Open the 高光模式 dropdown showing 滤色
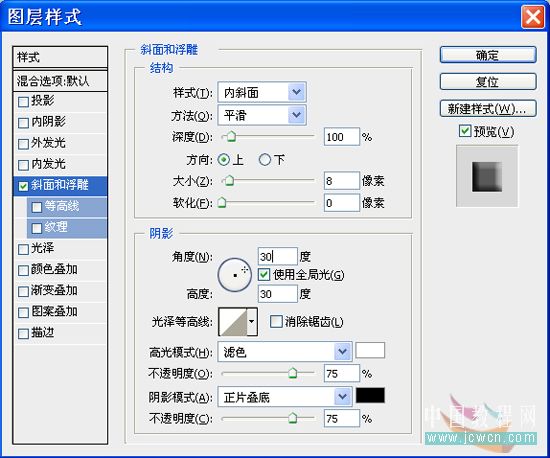Viewport: 550px width, 458px height. (285, 351)
